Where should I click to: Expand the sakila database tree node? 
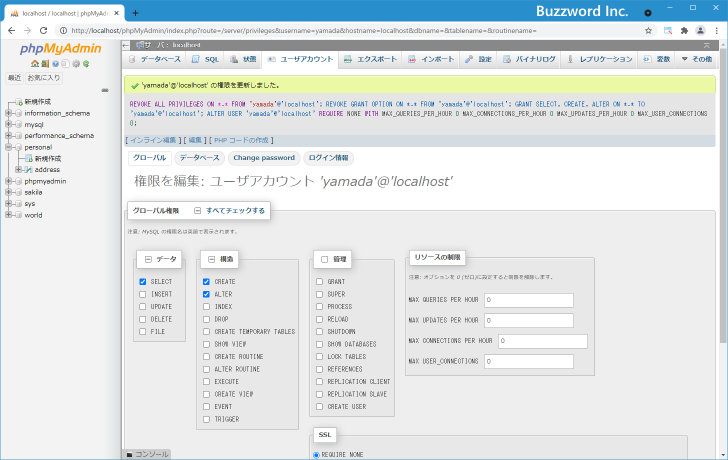pos(8,192)
